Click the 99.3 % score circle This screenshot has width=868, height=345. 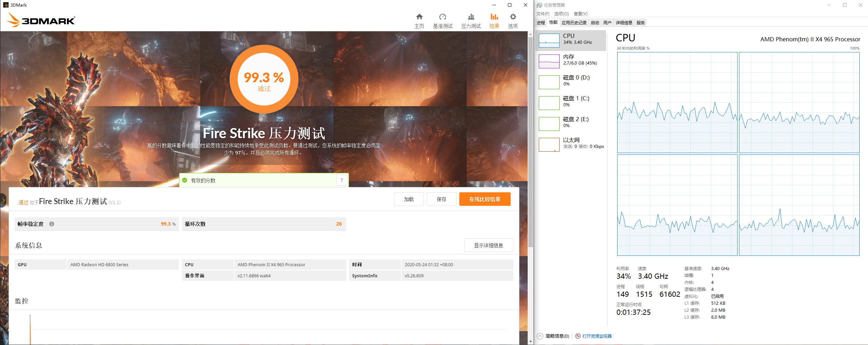264,79
